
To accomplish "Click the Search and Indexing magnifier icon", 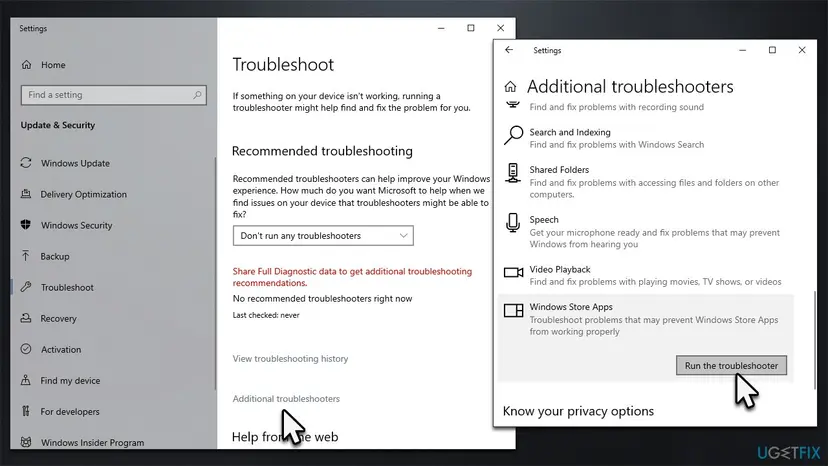I will pos(513,135).
